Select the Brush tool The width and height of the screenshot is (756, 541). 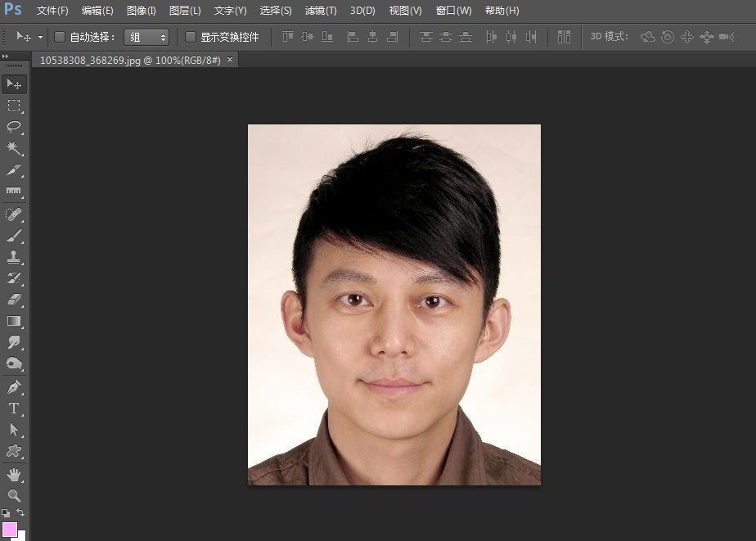[13, 235]
